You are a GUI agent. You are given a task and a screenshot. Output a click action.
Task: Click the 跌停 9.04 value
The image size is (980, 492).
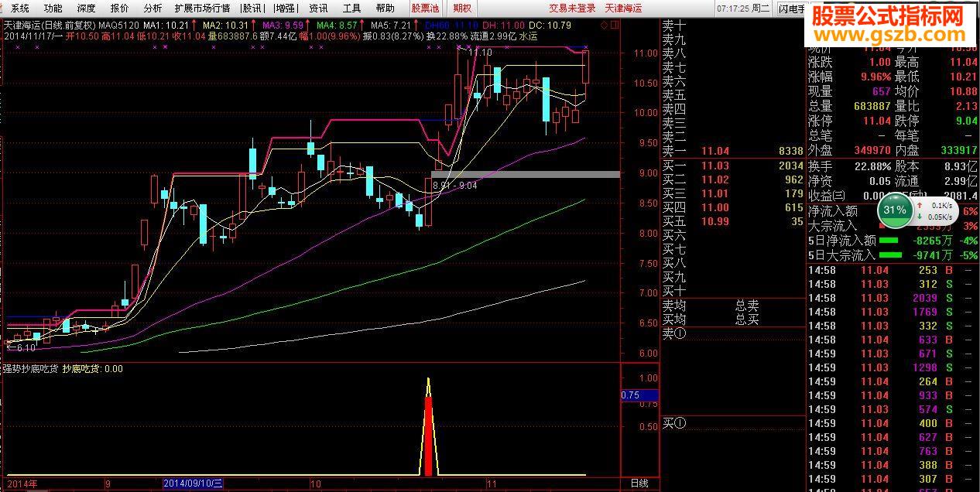tap(967, 121)
